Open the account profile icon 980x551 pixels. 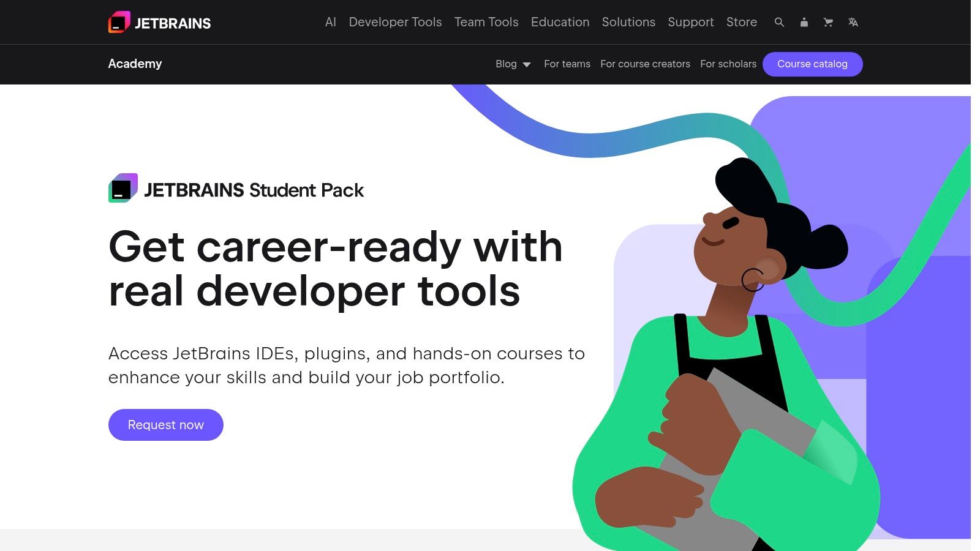tap(804, 22)
